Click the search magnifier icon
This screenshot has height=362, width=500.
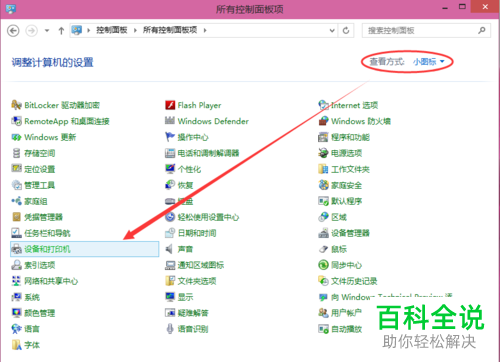pyautogui.click(x=482, y=30)
